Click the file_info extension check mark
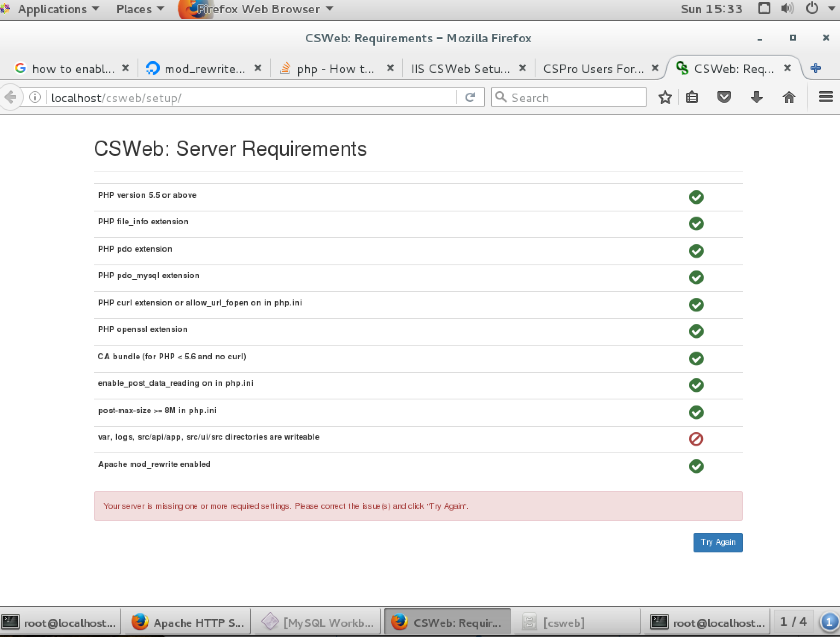This screenshot has width=840, height=637. point(696,223)
